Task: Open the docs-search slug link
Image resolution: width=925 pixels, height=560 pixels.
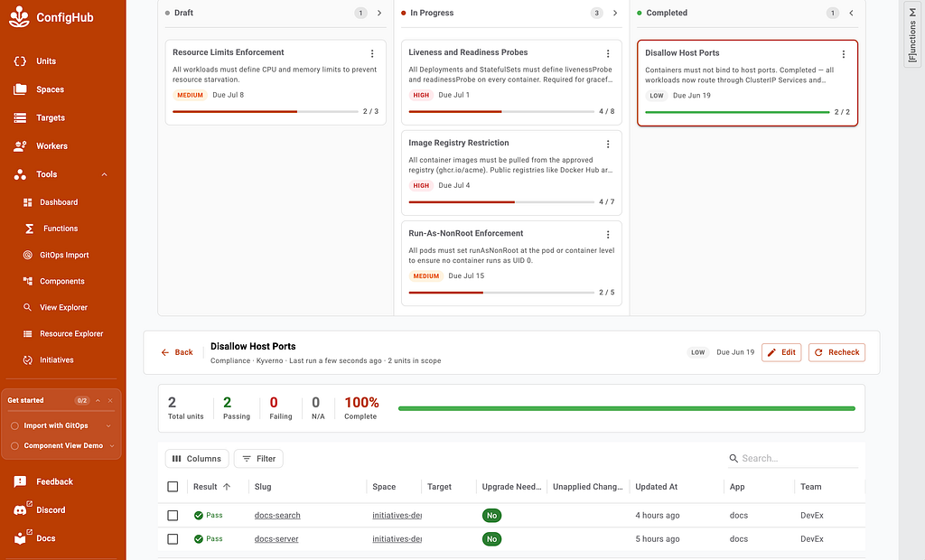Action: click(x=277, y=516)
